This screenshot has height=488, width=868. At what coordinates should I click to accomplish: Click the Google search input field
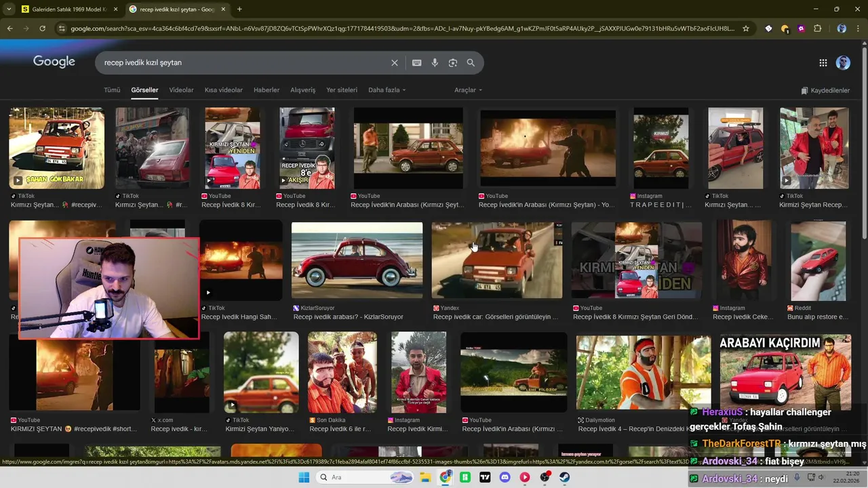[x=244, y=62]
